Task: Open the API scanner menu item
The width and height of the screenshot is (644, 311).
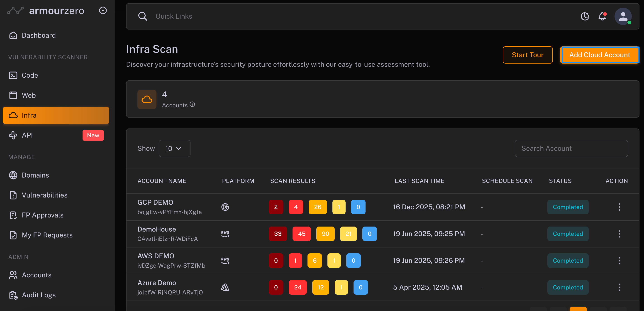Action: (x=27, y=135)
